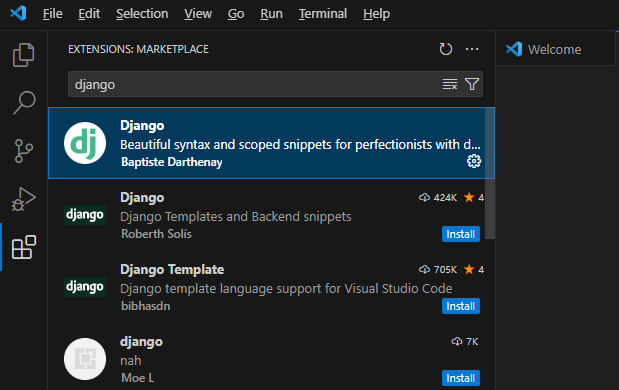Open the Run and Debug view
The image size is (619, 390).
[x=24, y=199]
